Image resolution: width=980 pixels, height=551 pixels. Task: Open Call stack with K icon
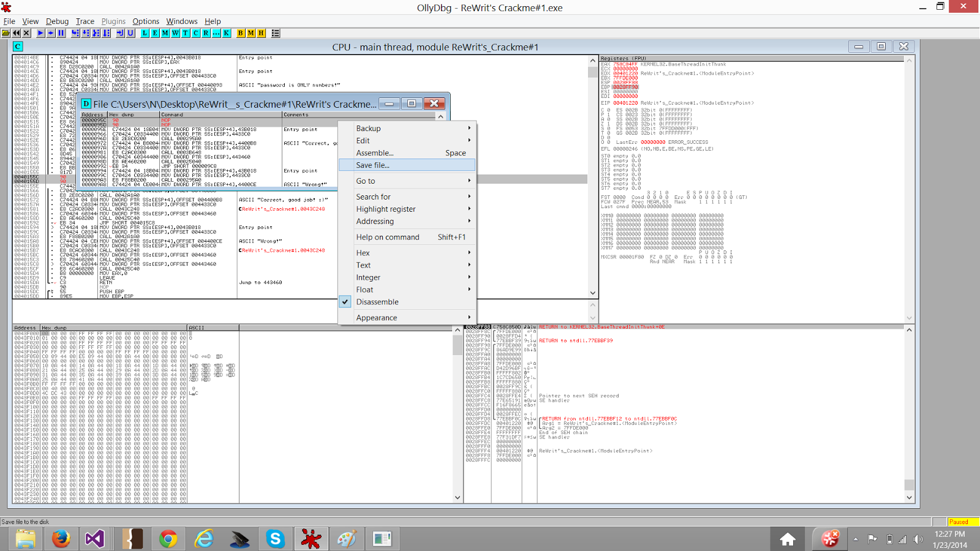click(x=227, y=33)
